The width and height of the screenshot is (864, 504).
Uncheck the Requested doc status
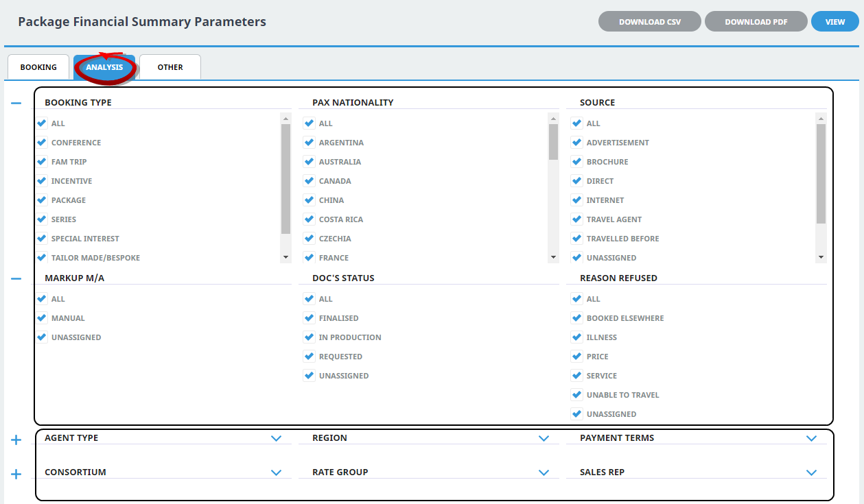[x=310, y=357]
